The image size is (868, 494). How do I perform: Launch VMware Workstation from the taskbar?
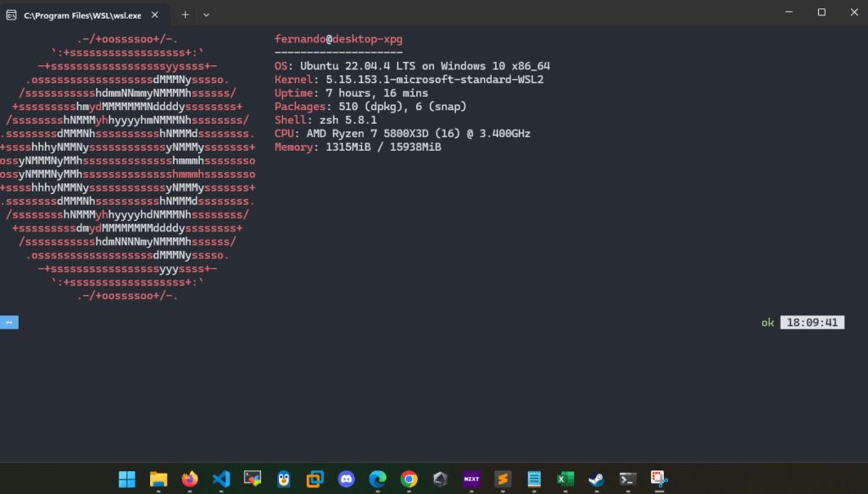click(314, 480)
